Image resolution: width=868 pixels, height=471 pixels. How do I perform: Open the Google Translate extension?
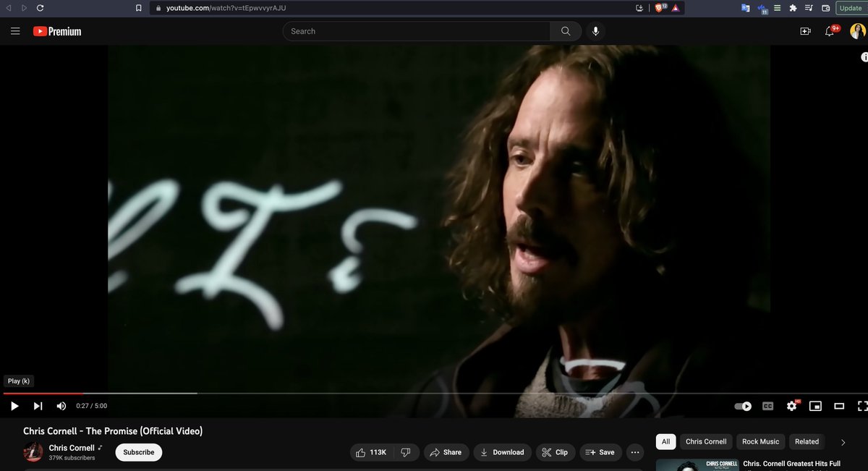tap(745, 8)
